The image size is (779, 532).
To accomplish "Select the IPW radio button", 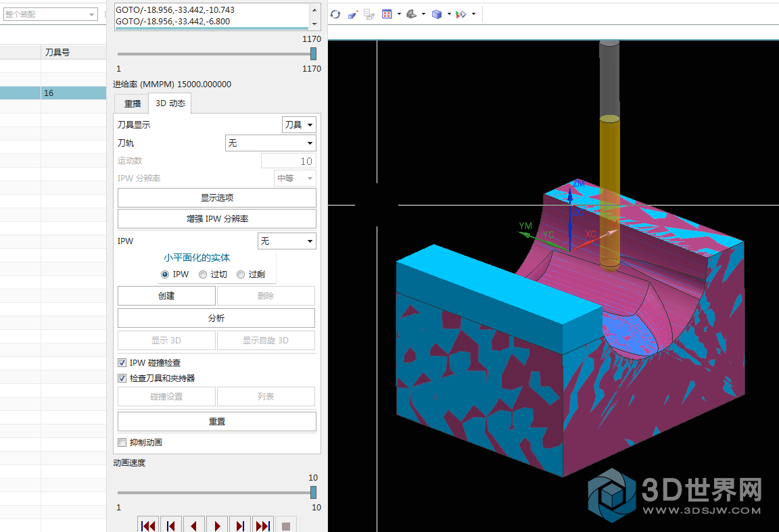I will (x=165, y=274).
